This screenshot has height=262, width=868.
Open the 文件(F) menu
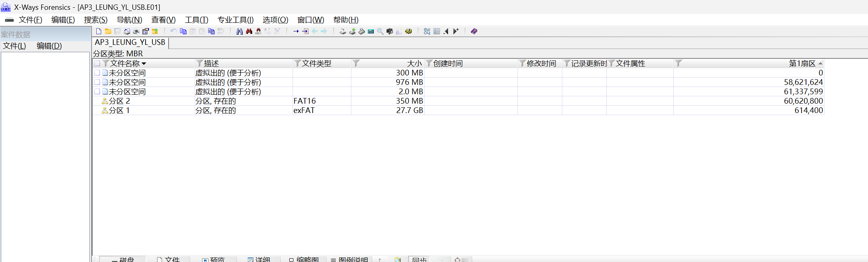click(x=31, y=20)
